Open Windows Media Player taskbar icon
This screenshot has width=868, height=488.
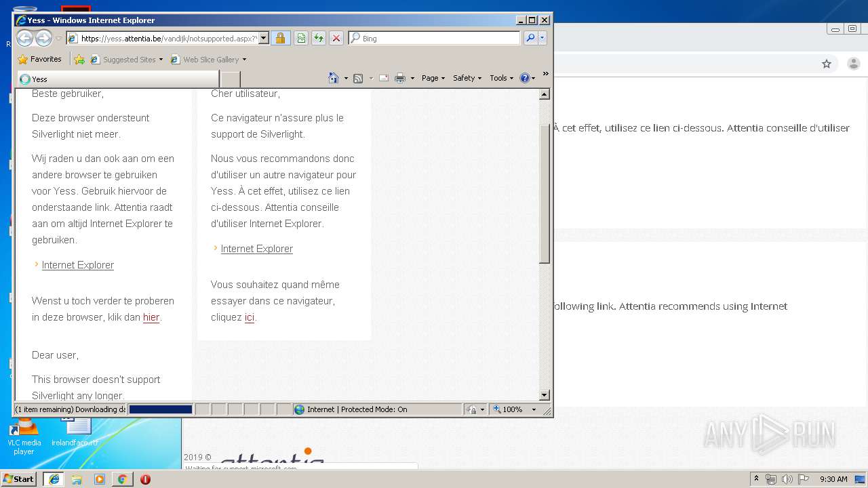(x=100, y=479)
